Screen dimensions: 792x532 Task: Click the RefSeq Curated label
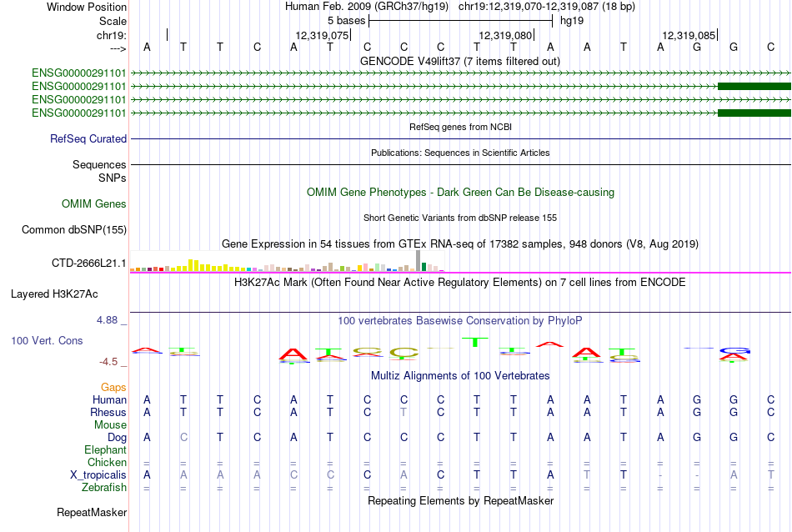coord(88,139)
